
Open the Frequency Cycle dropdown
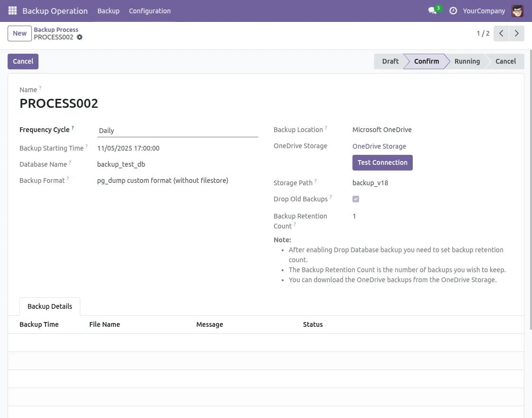pyautogui.click(x=177, y=131)
